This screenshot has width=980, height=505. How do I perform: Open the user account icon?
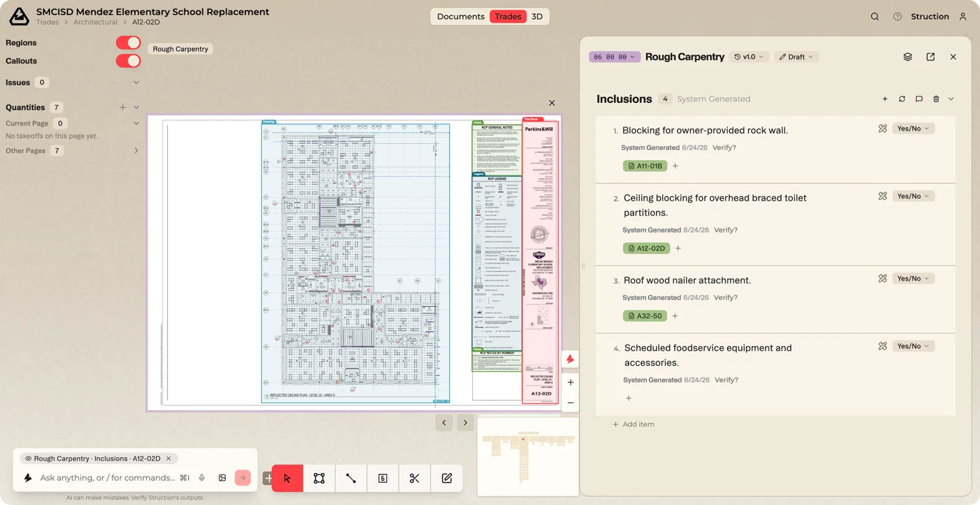click(963, 17)
